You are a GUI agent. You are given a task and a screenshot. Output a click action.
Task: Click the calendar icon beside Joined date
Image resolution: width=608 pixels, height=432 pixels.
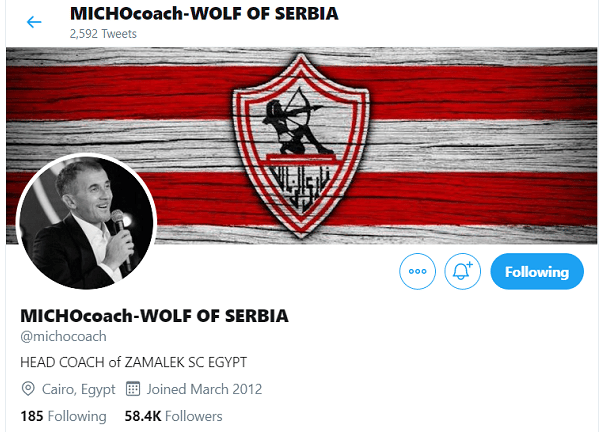pyautogui.click(x=133, y=389)
